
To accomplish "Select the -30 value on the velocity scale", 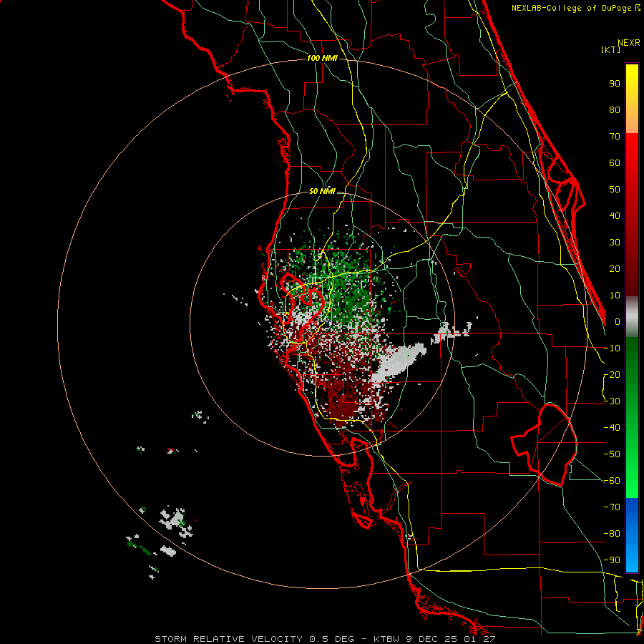I will pyautogui.click(x=612, y=401).
